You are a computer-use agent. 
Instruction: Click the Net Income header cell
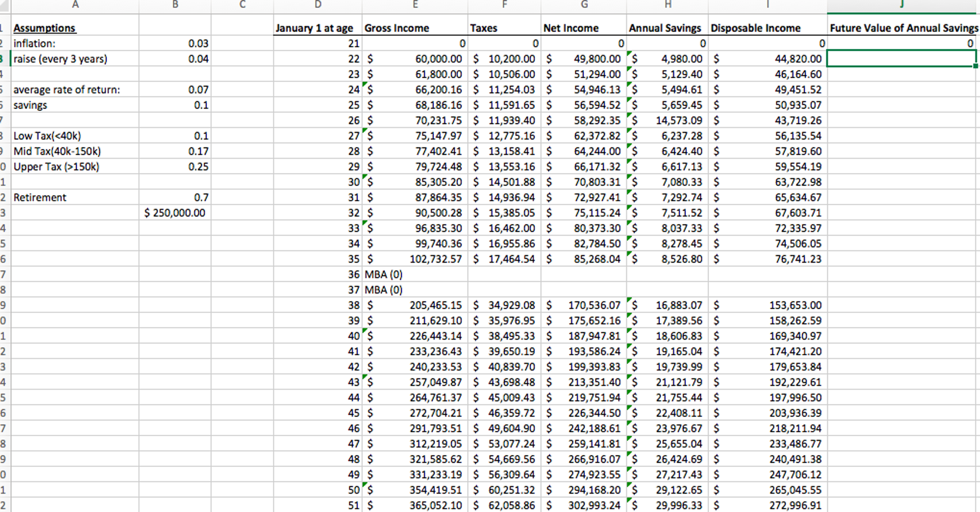click(583, 28)
